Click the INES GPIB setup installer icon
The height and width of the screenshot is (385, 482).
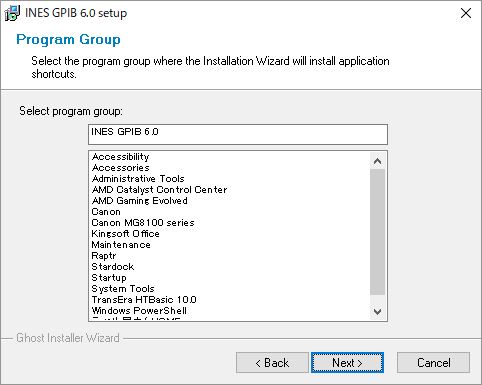12,13
